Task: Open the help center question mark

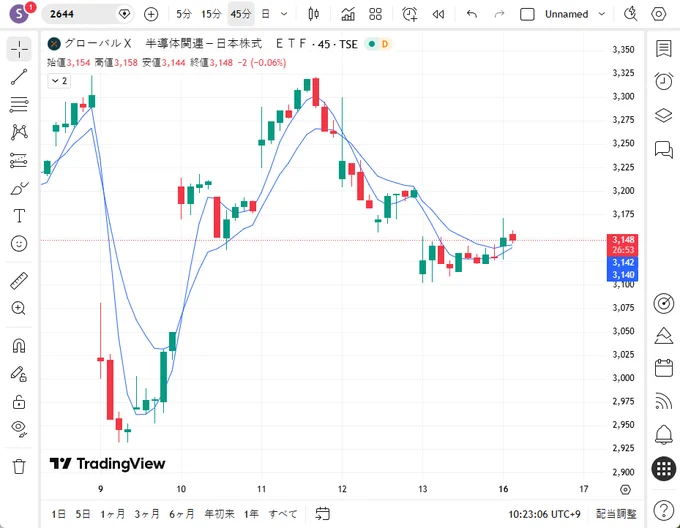Action: click(x=664, y=511)
